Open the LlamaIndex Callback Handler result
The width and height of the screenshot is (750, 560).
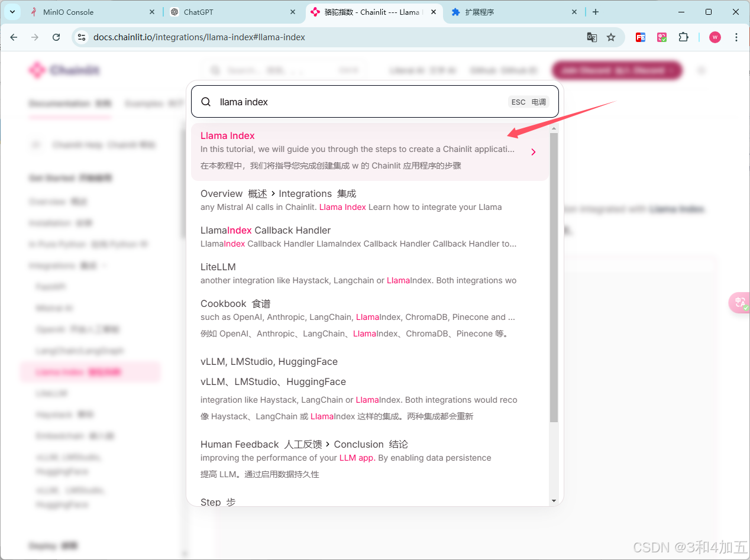pyautogui.click(x=370, y=237)
